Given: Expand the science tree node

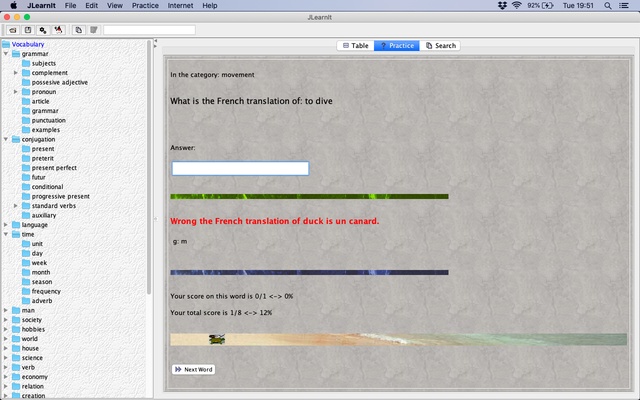Looking at the screenshot, I should coord(6,358).
